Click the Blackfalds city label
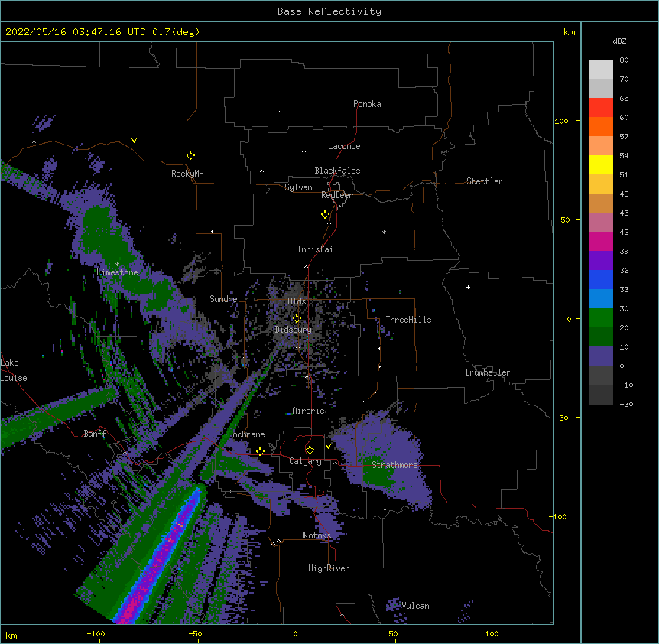 pos(337,171)
